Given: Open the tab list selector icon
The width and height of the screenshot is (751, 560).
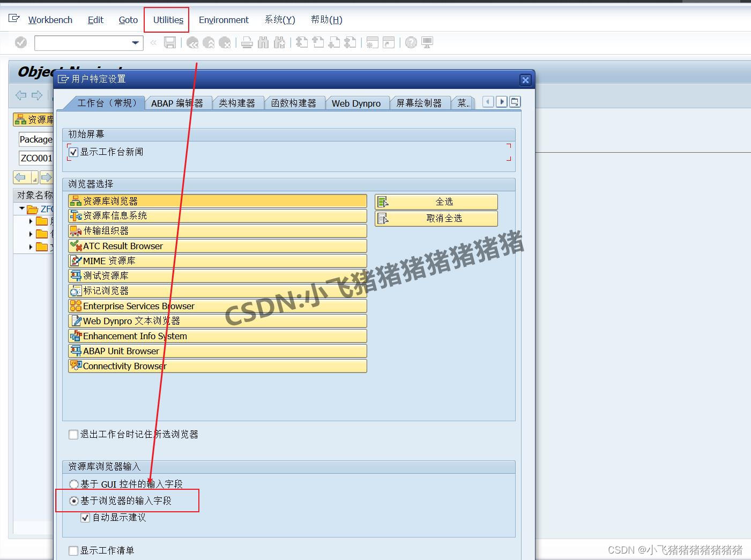Looking at the screenshot, I should tap(515, 102).
